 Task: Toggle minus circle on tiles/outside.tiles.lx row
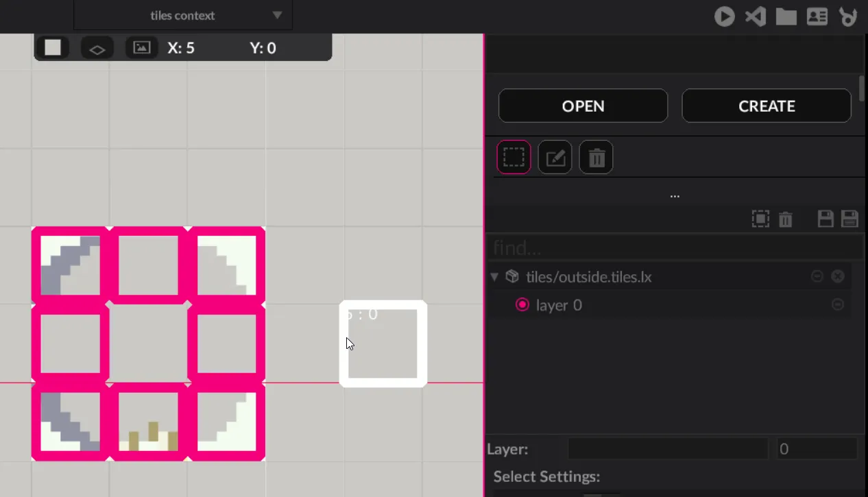(x=817, y=276)
